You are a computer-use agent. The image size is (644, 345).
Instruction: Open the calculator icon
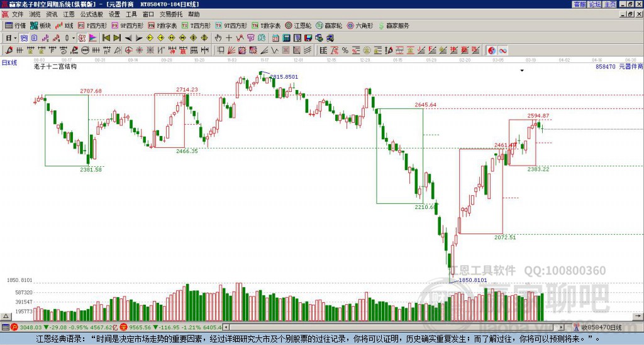286,38
